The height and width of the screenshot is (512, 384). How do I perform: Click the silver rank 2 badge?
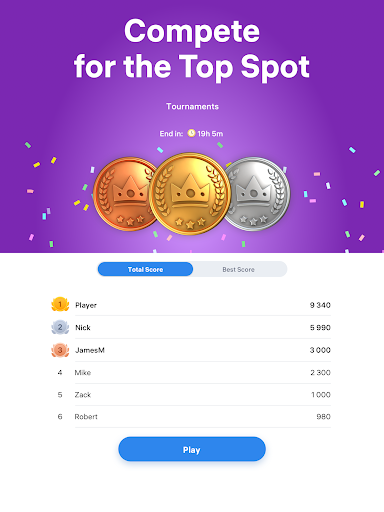coord(60,327)
